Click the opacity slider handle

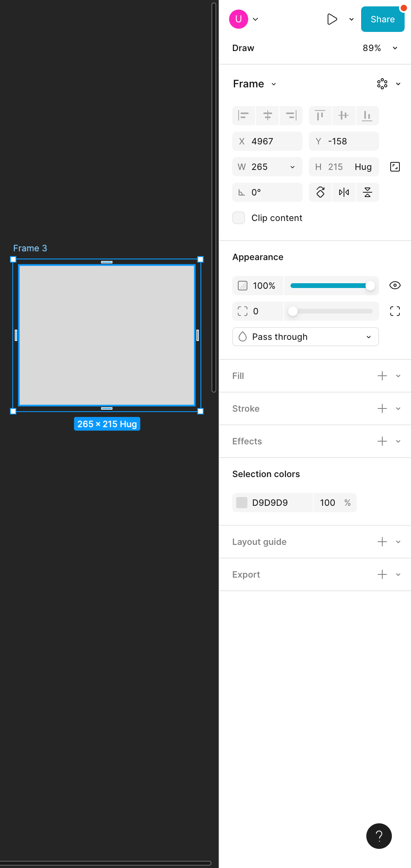[370, 286]
